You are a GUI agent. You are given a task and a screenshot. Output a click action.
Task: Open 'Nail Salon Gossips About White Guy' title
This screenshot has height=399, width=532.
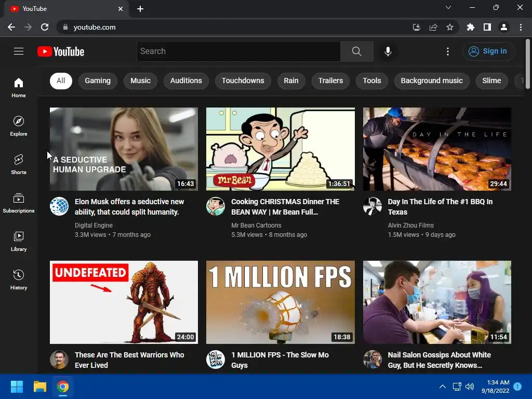click(439, 360)
